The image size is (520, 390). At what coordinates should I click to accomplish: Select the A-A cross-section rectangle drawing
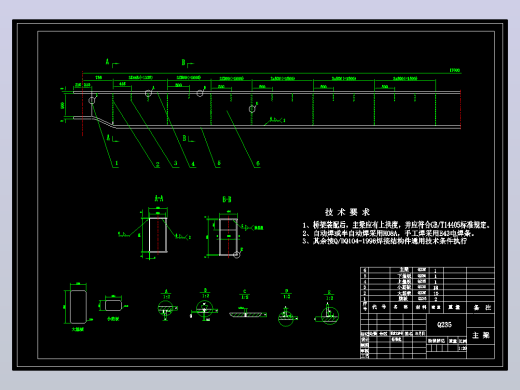tap(157, 234)
